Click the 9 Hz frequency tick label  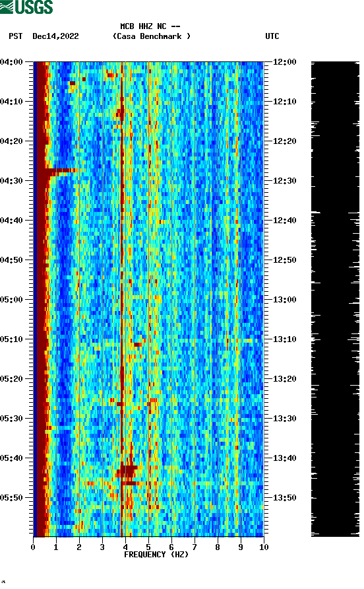(241, 547)
